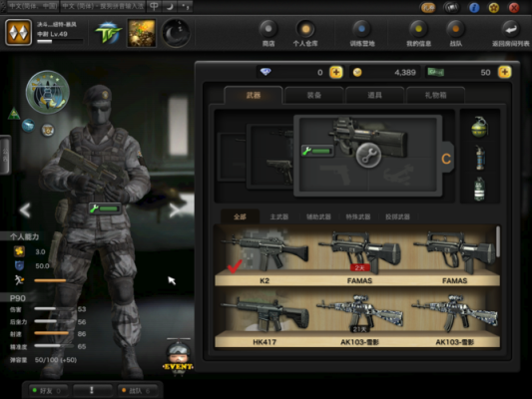Select the HK417 rifle
The height and width of the screenshot is (399, 532).
tap(265, 318)
